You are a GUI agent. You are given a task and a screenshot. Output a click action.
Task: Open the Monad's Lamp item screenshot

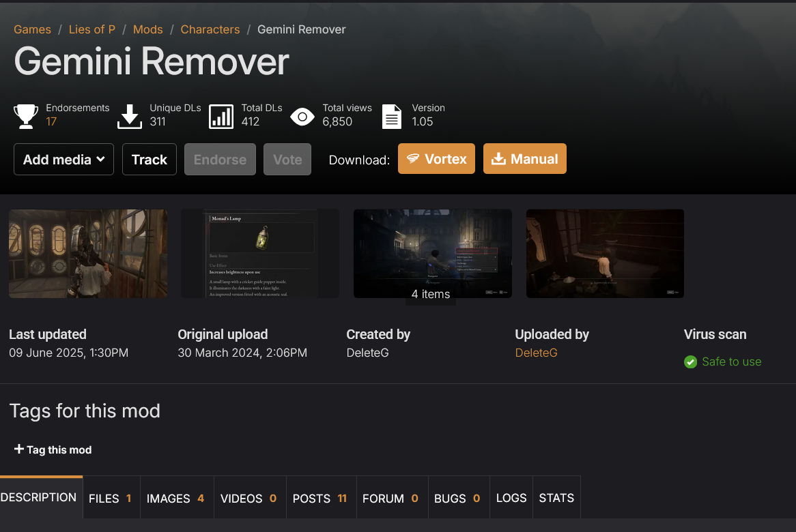click(260, 254)
